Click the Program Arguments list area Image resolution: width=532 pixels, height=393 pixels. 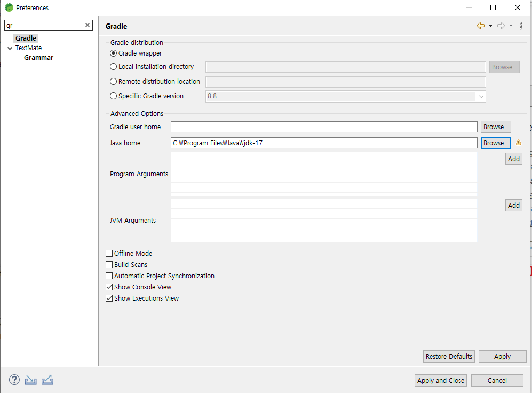tap(324, 174)
